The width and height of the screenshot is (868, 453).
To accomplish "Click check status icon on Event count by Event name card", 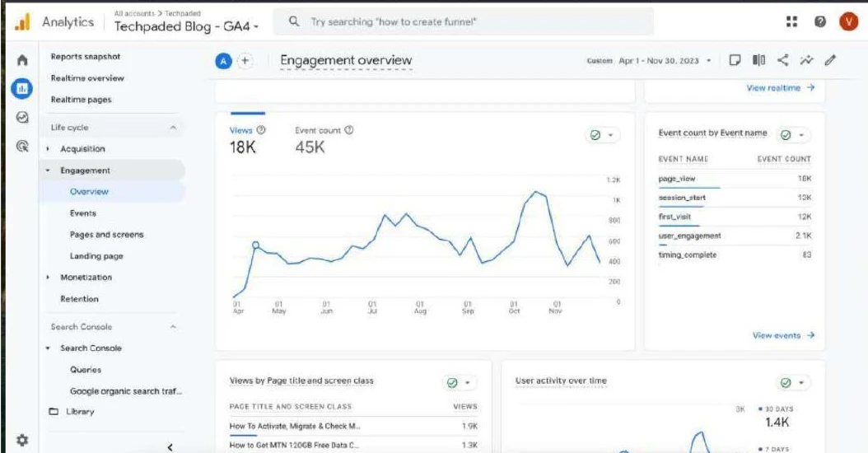I will pos(786,135).
